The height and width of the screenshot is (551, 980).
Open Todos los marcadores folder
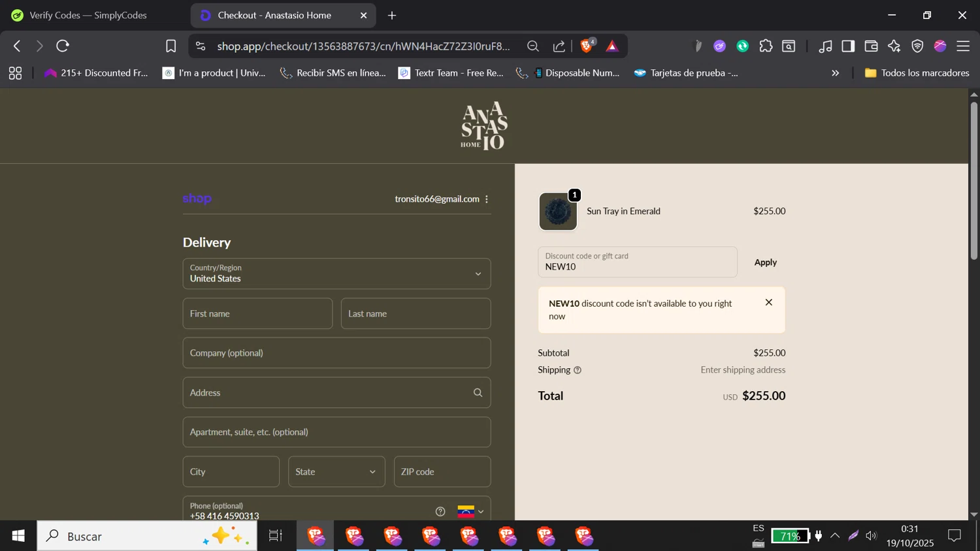click(917, 73)
